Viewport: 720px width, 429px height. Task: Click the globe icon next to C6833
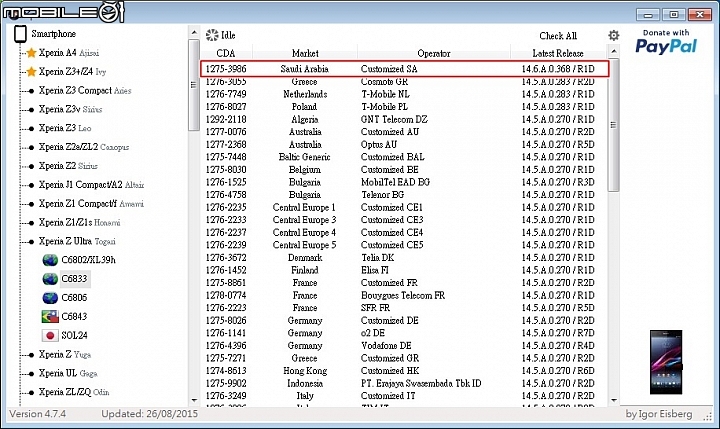coord(50,279)
